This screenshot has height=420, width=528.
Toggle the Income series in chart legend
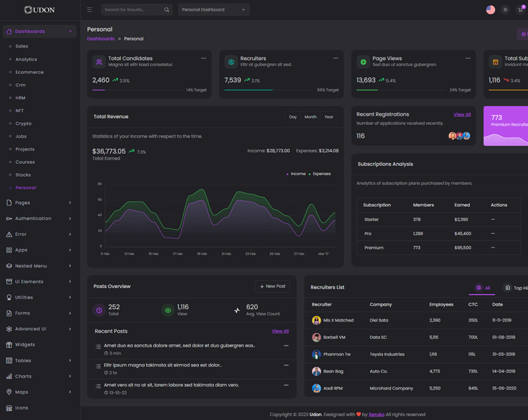pyautogui.click(x=297, y=174)
